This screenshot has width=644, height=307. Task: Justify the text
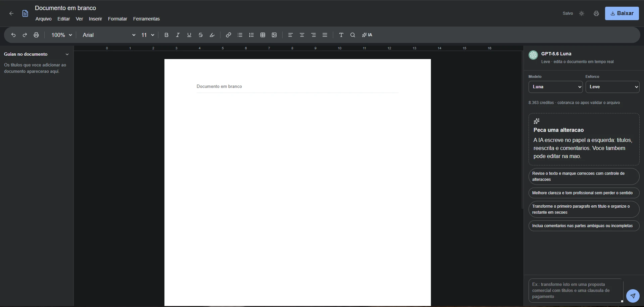(x=325, y=35)
